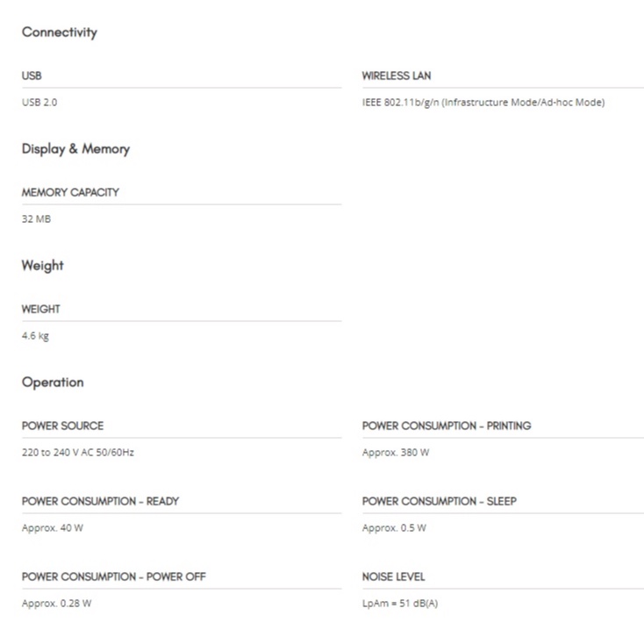Click the "LpAm = 51 dB(A)" value
This screenshot has width=644, height=644.
click(x=399, y=604)
